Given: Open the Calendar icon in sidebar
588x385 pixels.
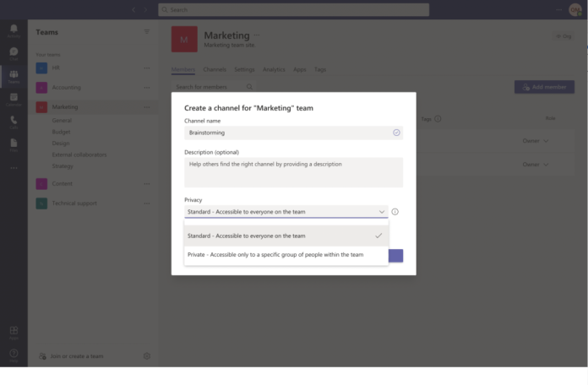Looking at the screenshot, I should (x=14, y=99).
